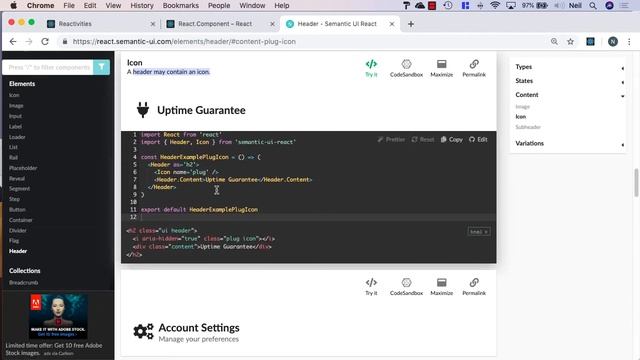
Task: Close the Header - Semantic UI React tab
Action: tap(391, 24)
